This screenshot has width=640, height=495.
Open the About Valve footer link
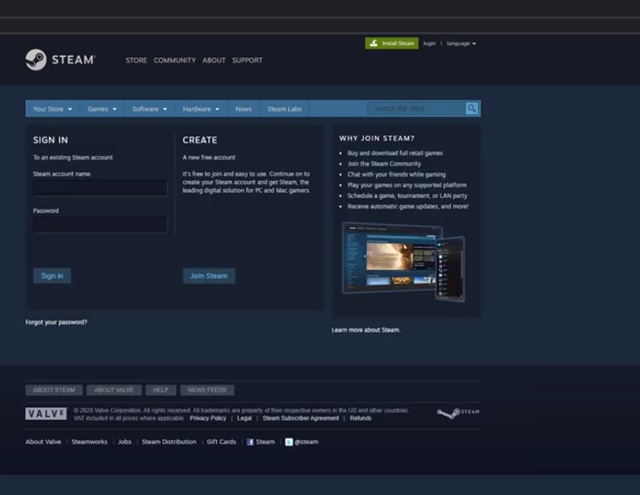click(43, 442)
